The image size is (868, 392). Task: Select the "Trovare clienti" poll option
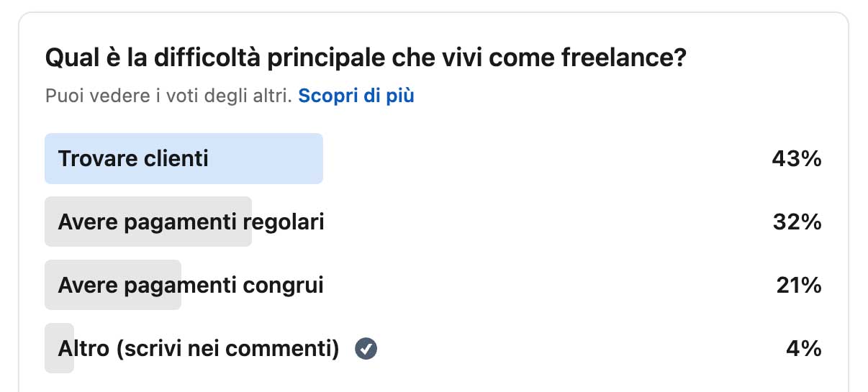(x=133, y=158)
